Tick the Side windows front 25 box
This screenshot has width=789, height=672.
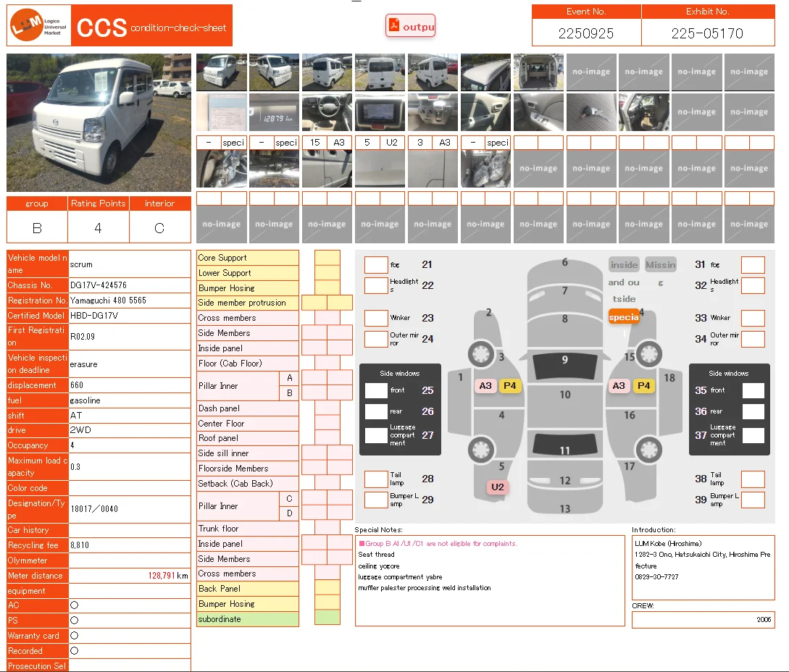376,390
